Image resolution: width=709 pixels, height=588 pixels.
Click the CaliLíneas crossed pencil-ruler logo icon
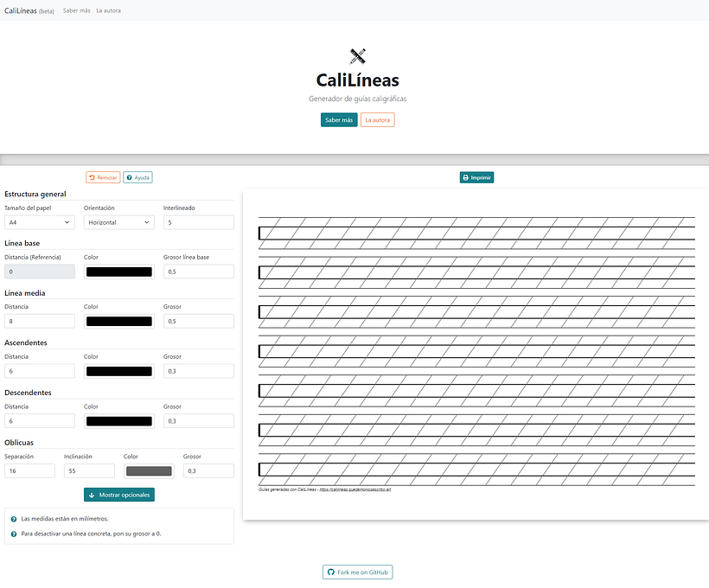358,57
